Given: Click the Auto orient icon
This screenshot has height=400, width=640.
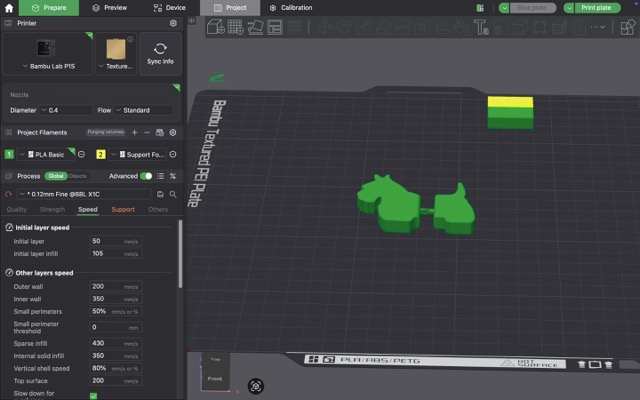Looking at the screenshot, I should 256,27.
